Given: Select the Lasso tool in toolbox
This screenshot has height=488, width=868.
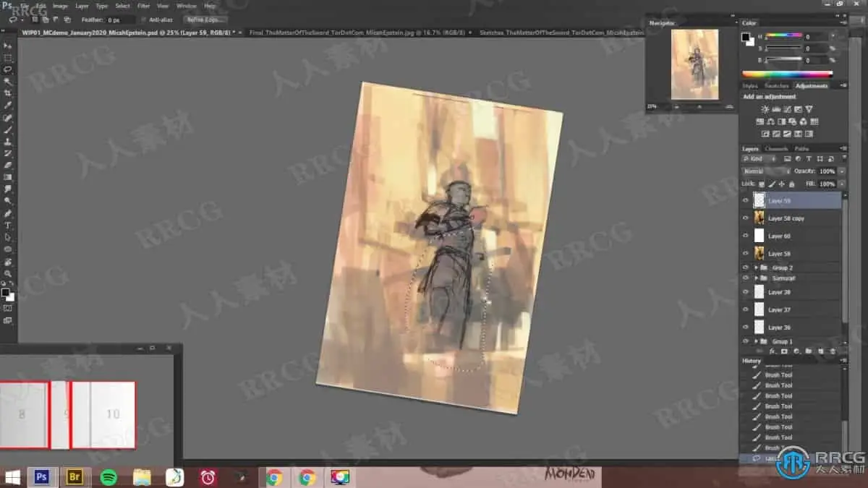Looking at the screenshot, I should click(x=8, y=69).
